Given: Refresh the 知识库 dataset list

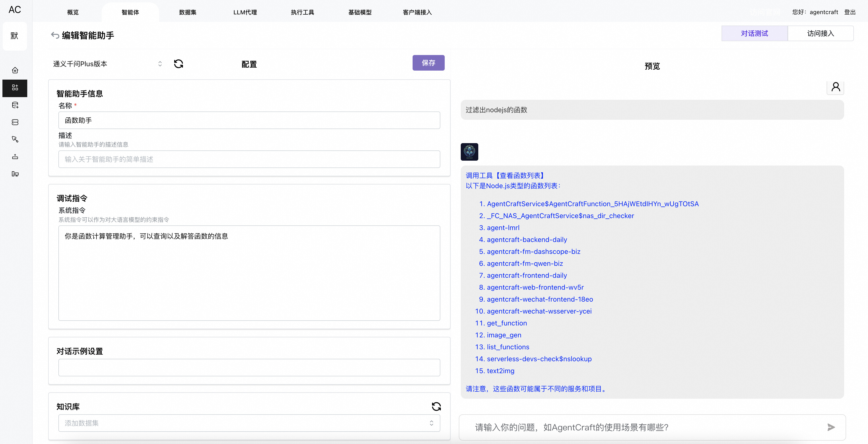Looking at the screenshot, I should pos(436,406).
